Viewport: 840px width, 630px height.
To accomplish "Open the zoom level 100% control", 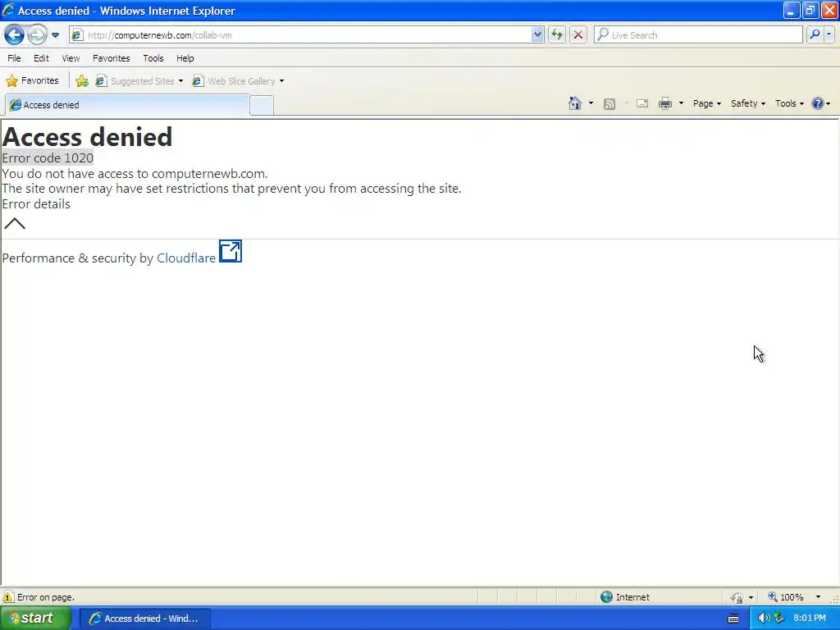I will pyautogui.click(x=786, y=597).
